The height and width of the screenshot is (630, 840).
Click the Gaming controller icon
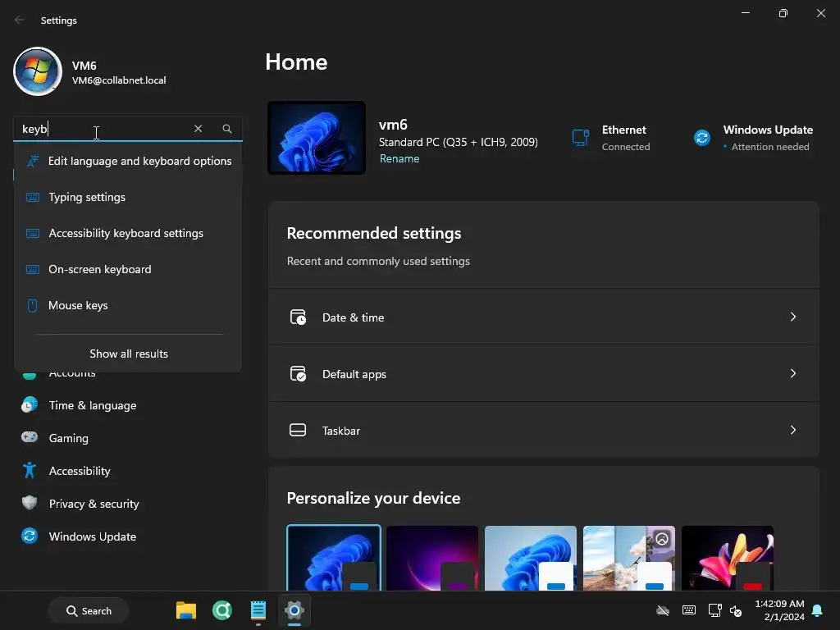pos(30,437)
